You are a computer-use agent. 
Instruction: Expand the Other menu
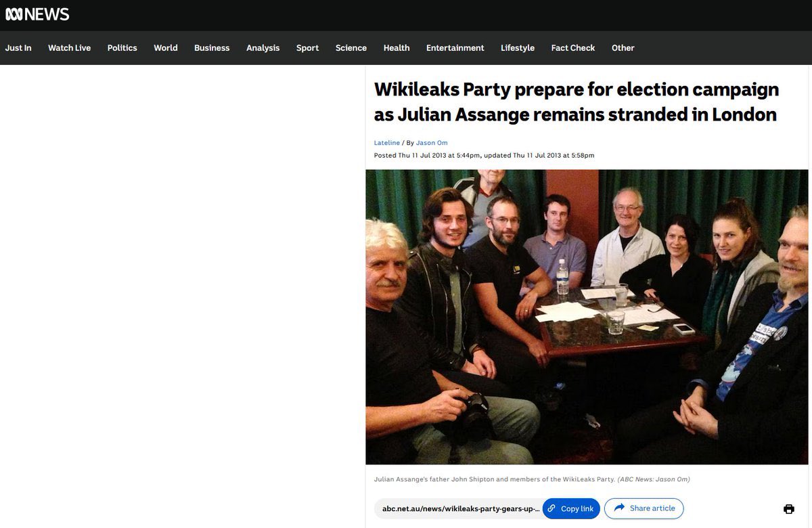pyautogui.click(x=623, y=48)
